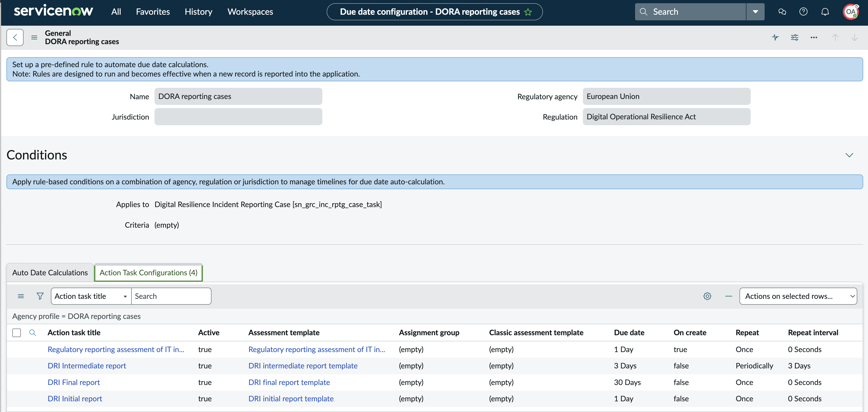Open the All menu
868x412 pixels.
116,12
